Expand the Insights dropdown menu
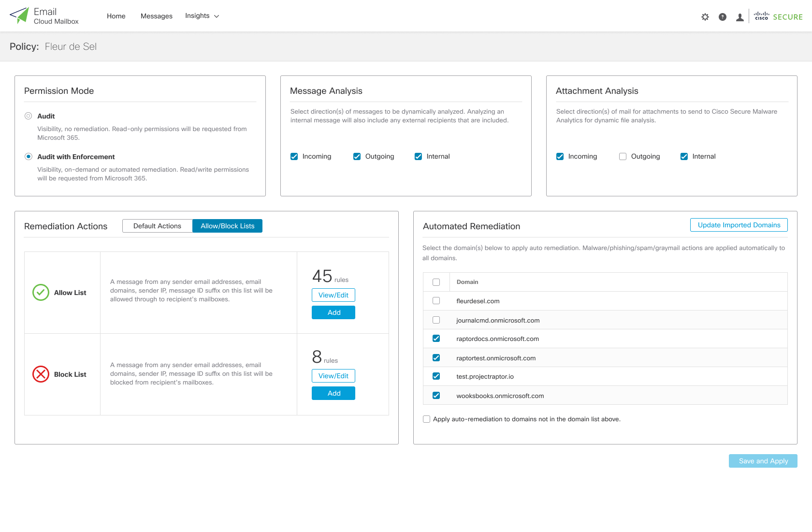The width and height of the screenshot is (812, 532). pyautogui.click(x=202, y=16)
